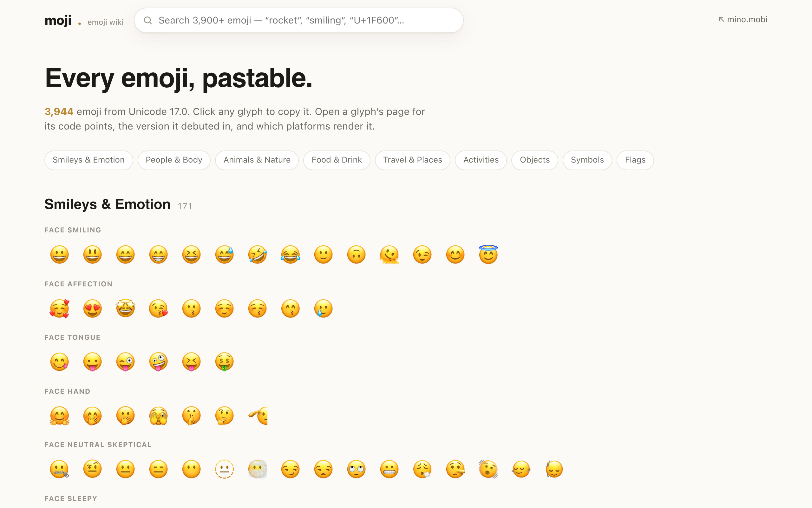Open the Objects category

coord(534,160)
